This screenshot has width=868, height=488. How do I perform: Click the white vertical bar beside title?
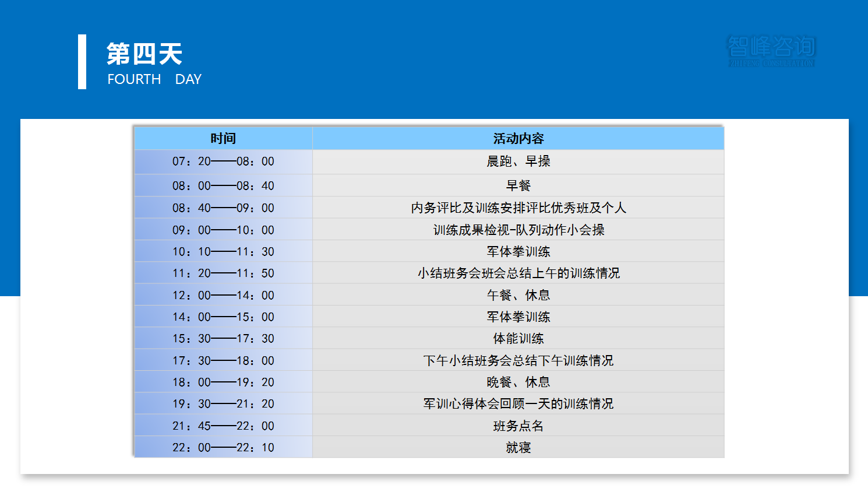(82, 62)
